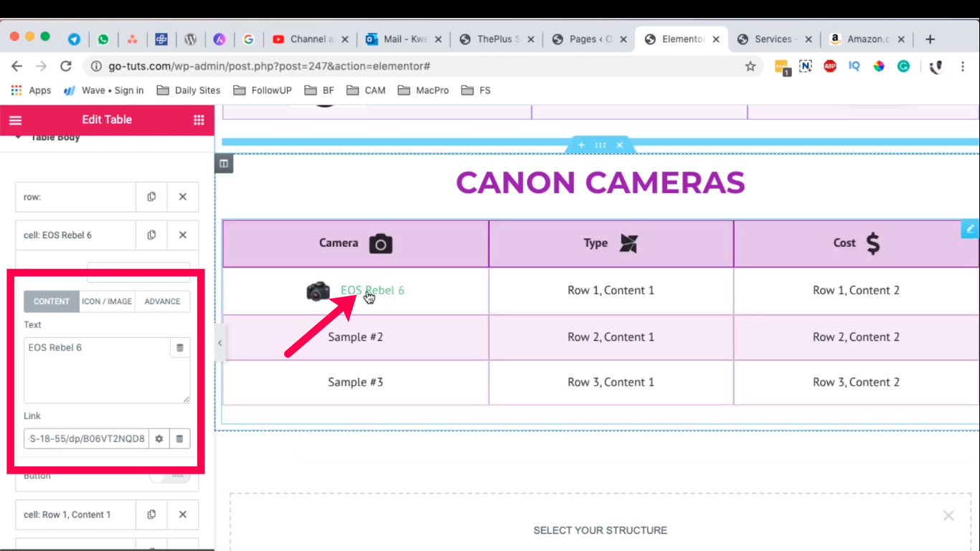Open the Elementor hamburger menu
980x551 pixels.
click(15, 120)
